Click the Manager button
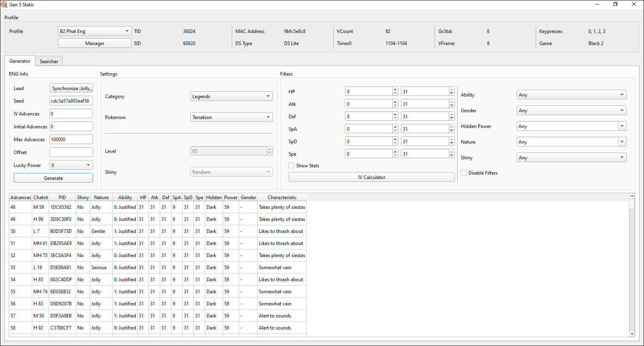This screenshot has width=644, height=346. tap(95, 43)
